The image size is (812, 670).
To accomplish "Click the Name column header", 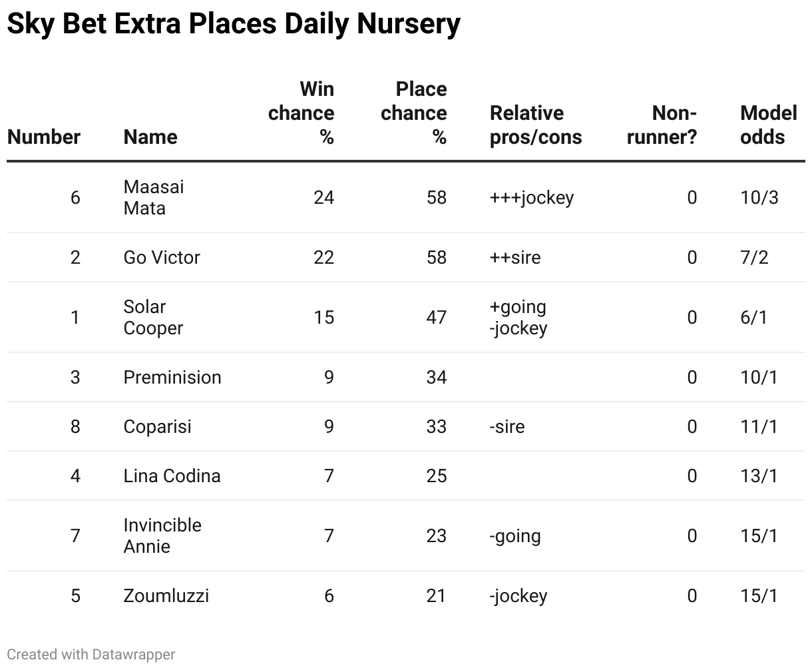I will coord(150,137).
